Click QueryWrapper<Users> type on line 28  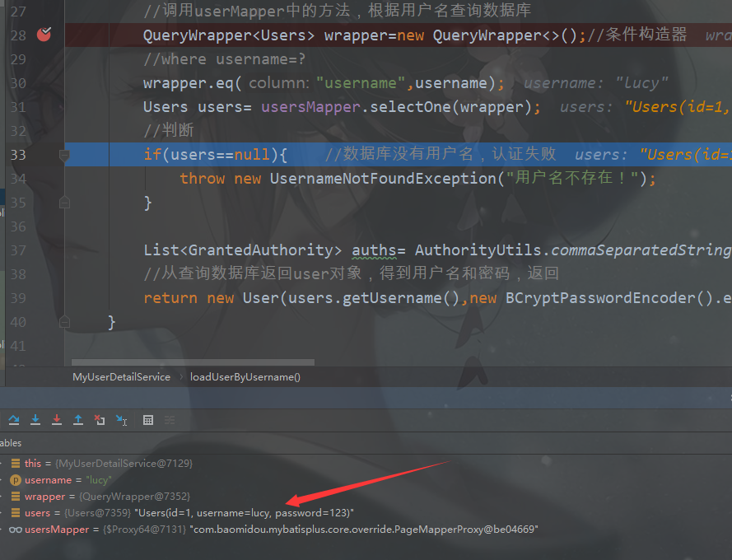[x=229, y=35]
